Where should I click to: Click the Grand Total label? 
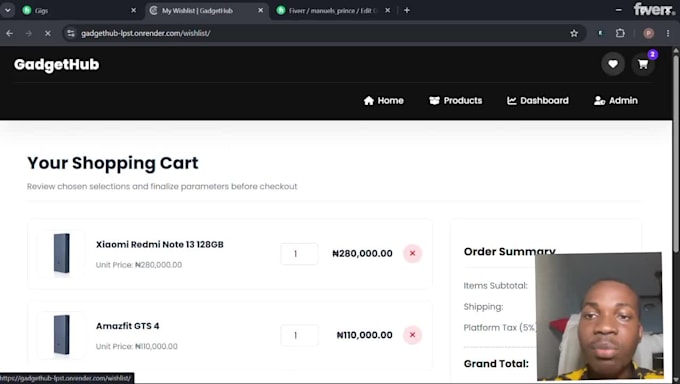(496, 364)
